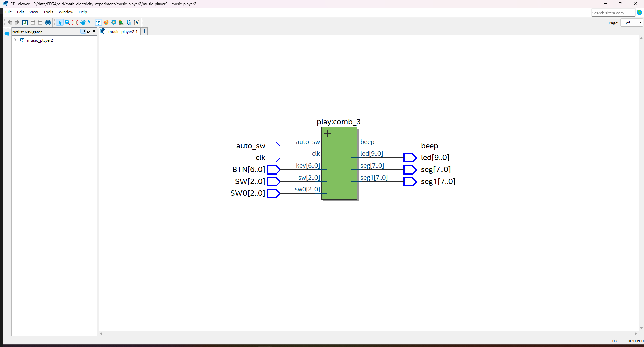Image resolution: width=644 pixels, height=347 pixels.
Task: Toggle pin on Netlist Navigator panel
Action: (84, 31)
